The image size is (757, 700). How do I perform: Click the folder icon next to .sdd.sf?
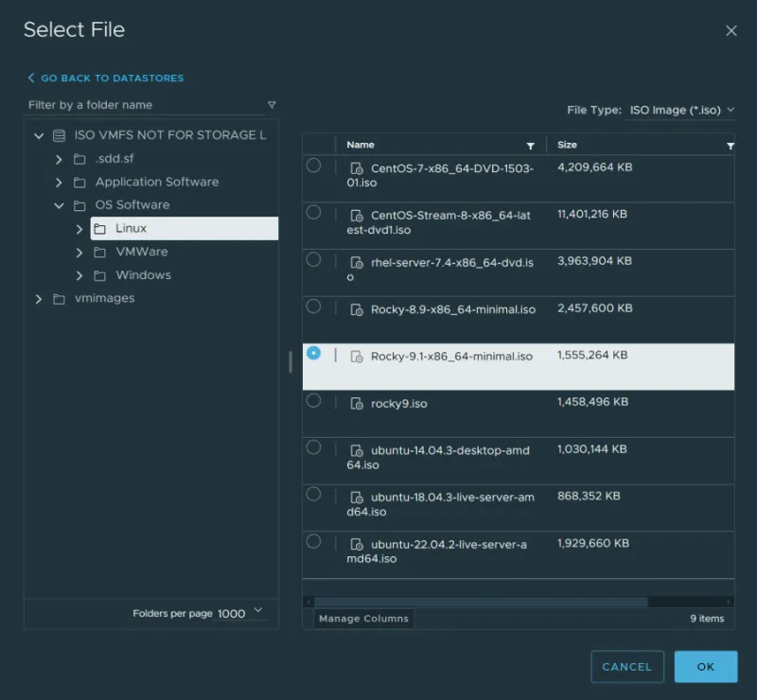click(79, 159)
